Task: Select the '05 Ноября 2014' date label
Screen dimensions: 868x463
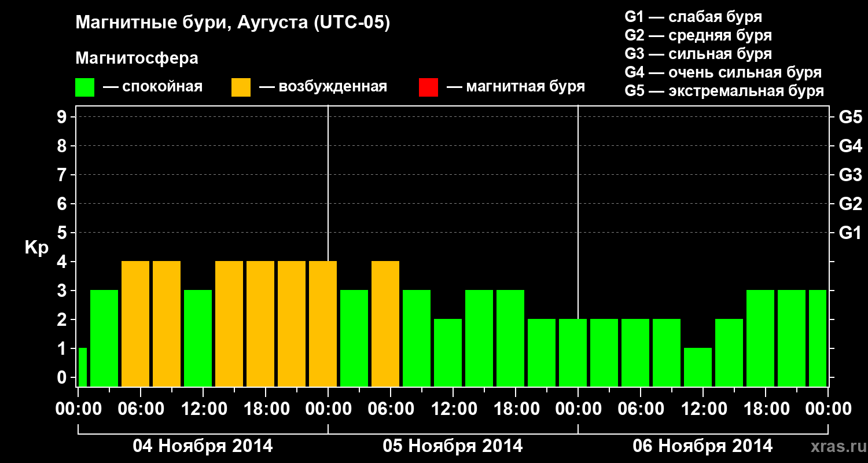Action: pyautogui.click(x=453, y=446)
